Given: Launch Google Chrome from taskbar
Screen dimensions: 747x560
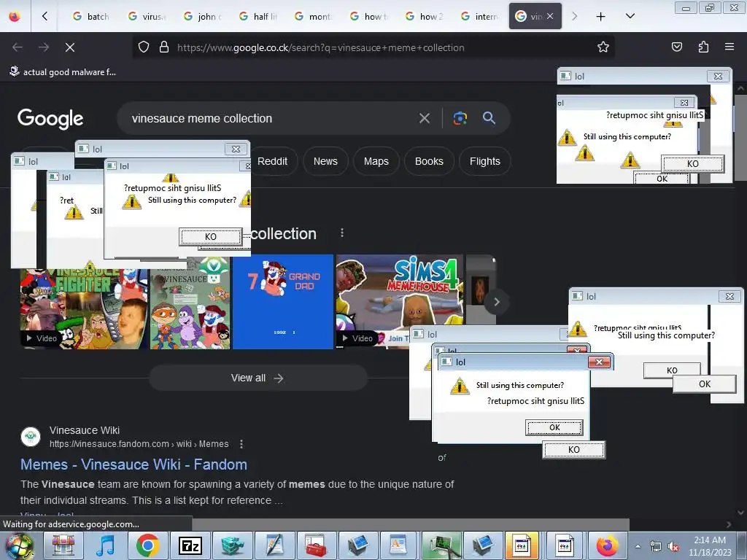Looking at the screenshot, I should click(147, 545).
